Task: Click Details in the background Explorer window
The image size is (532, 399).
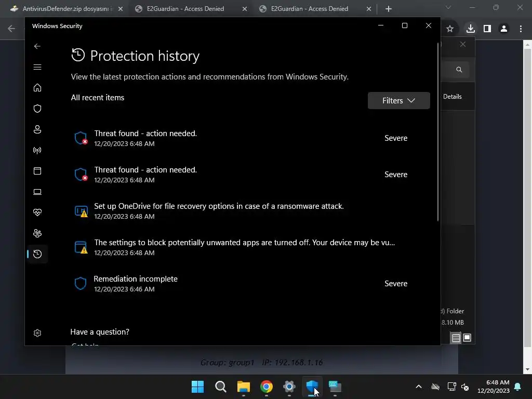Action: pos(453,97)
